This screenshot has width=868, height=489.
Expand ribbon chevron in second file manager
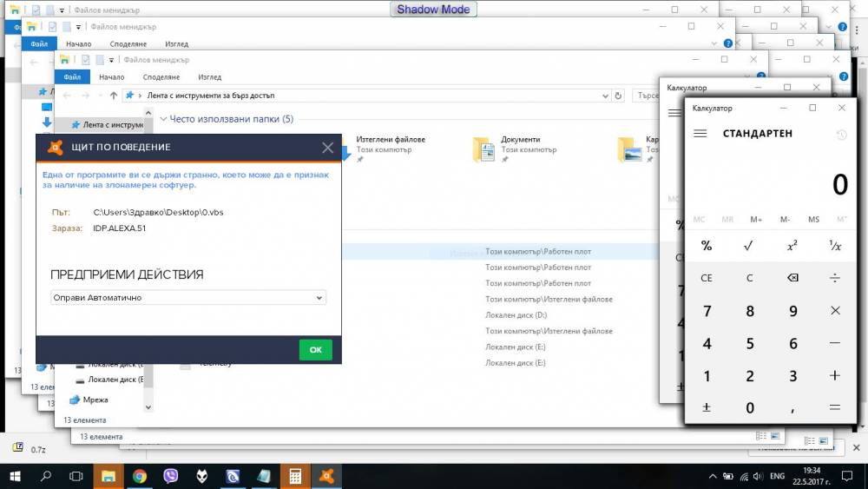coord(714,43)
